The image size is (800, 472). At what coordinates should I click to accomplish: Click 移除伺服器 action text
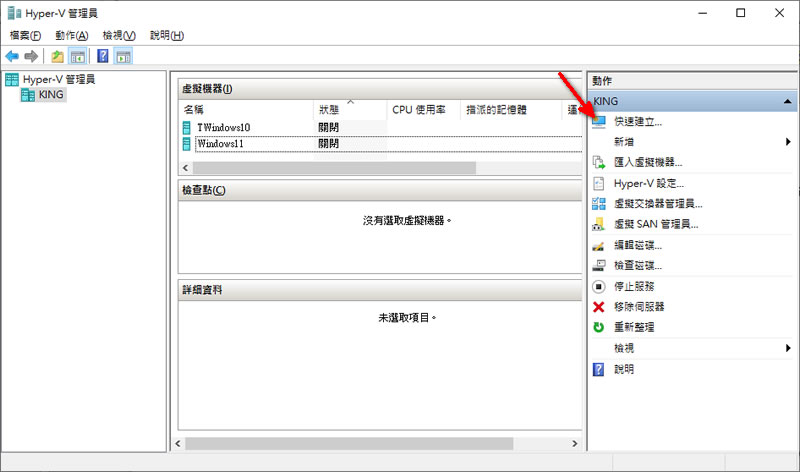(639, 307)
